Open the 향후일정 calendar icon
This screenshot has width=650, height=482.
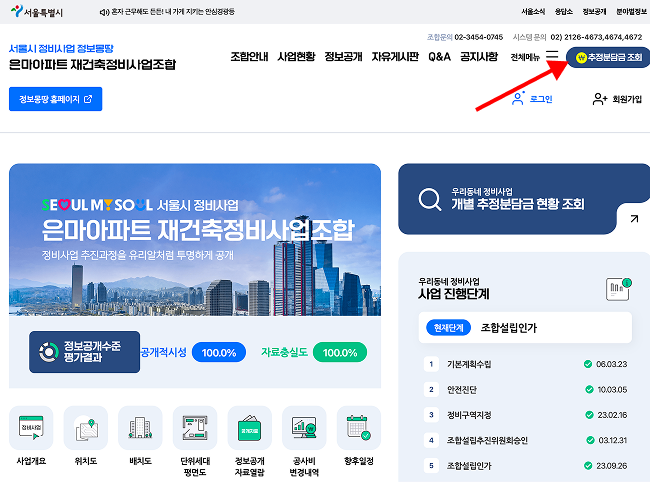359,428
